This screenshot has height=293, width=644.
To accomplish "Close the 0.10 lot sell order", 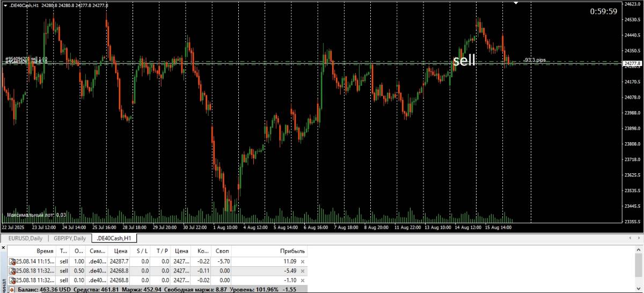I will pyautogui.click(x=303, y=280).
